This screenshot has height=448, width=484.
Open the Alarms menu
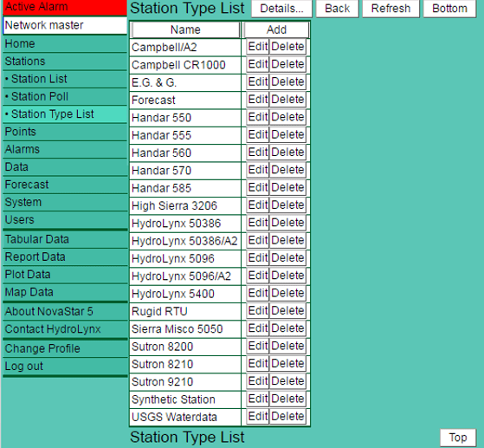click(x=65, y=150)
